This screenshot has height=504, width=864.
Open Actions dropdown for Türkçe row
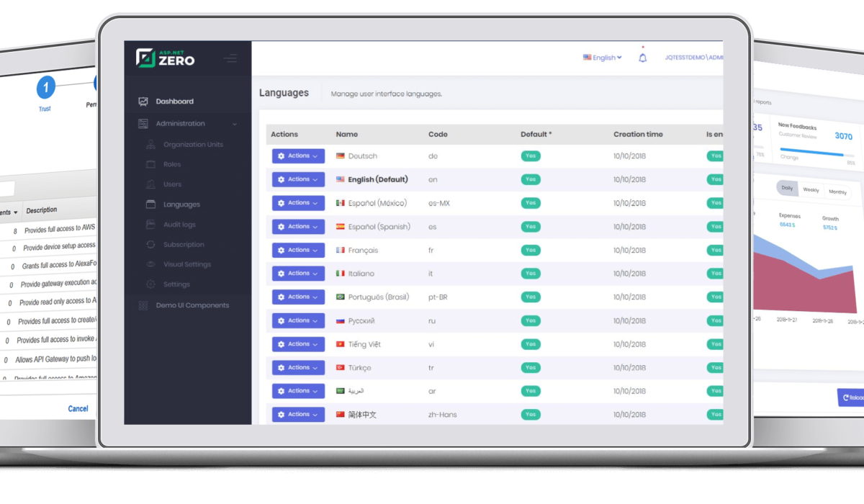[x=298, y=368]
